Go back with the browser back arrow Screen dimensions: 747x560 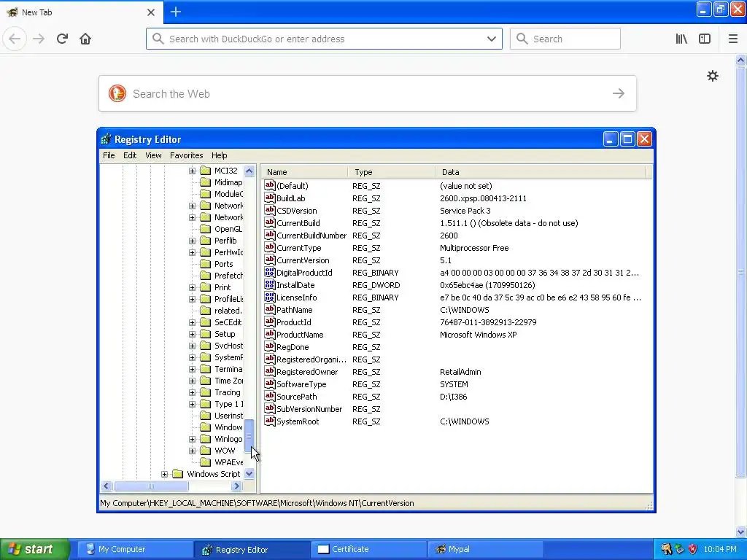click(15, 39)
